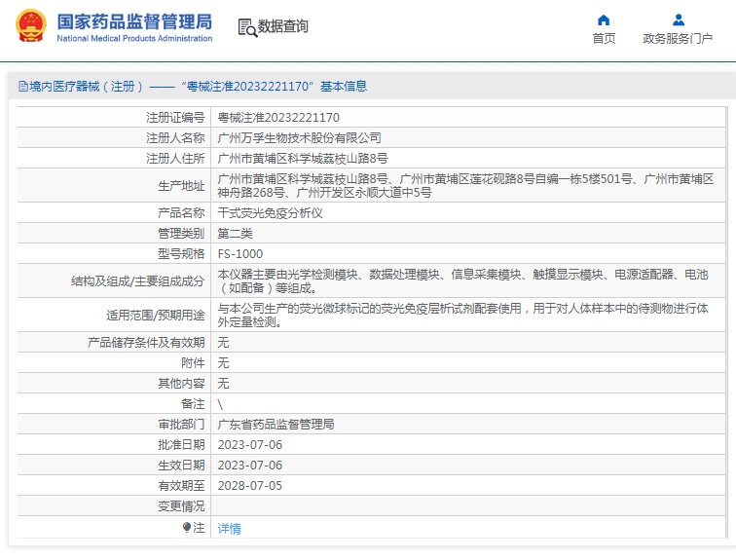Click registration number value 粤械注准20232221170
The image size is (736, 560).
pos(278,117)
